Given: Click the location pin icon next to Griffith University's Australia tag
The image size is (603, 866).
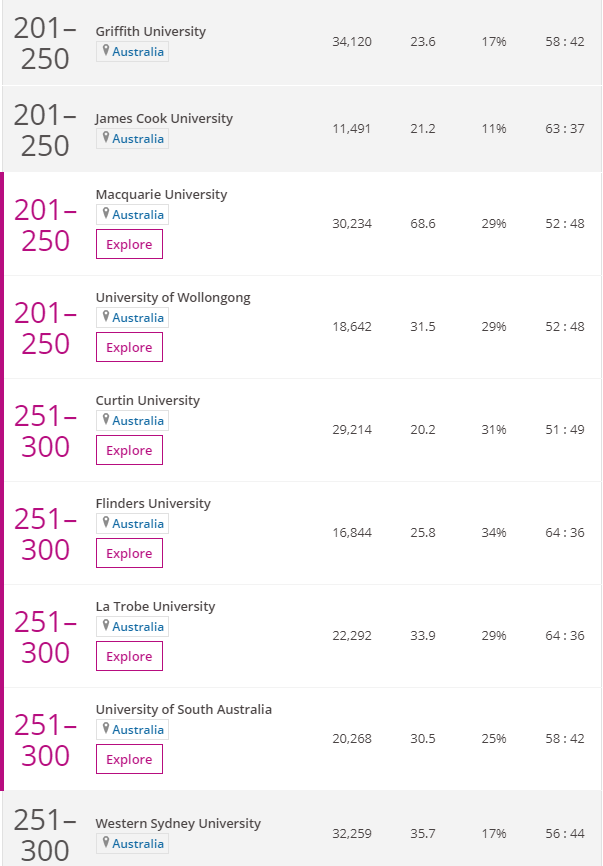Looking at the screenshot, I should [105, 51].
